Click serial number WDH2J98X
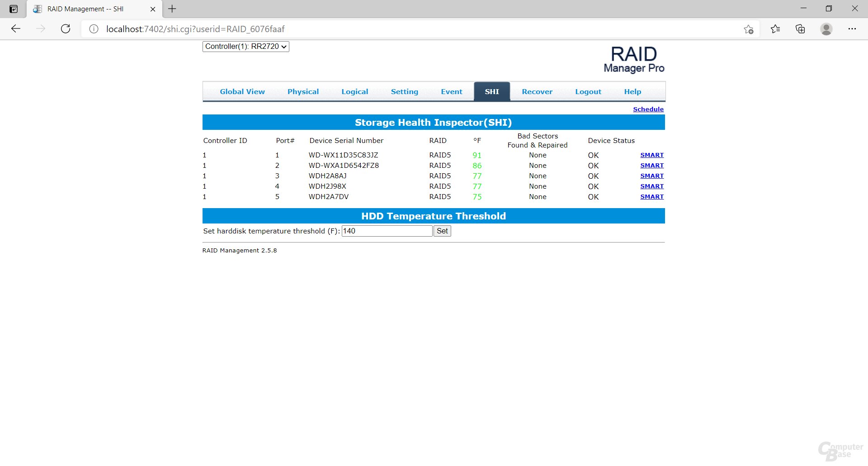This screenshot has width=868, height=466. 327,186
